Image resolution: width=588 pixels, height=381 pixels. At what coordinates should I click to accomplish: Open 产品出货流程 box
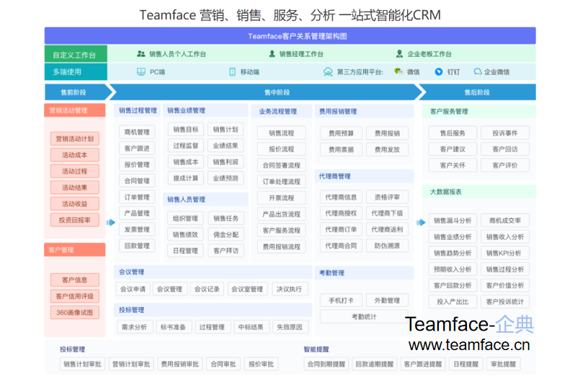281,214
